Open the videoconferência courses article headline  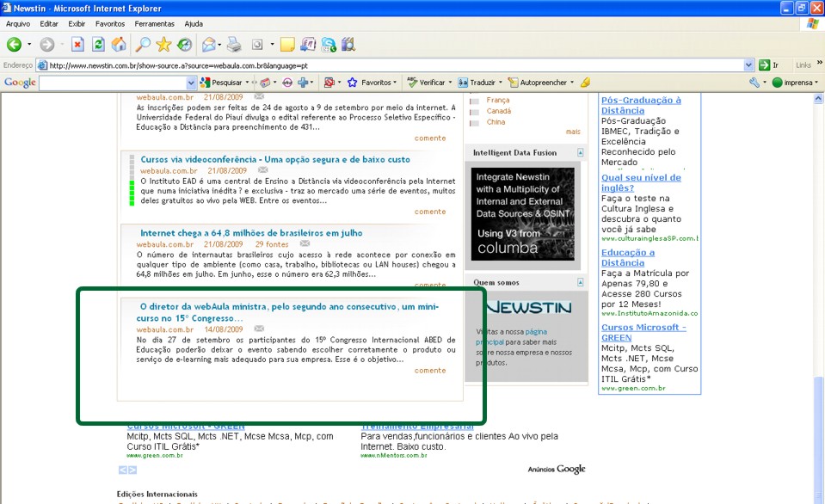pyautogui.click(x=275, y=159)
